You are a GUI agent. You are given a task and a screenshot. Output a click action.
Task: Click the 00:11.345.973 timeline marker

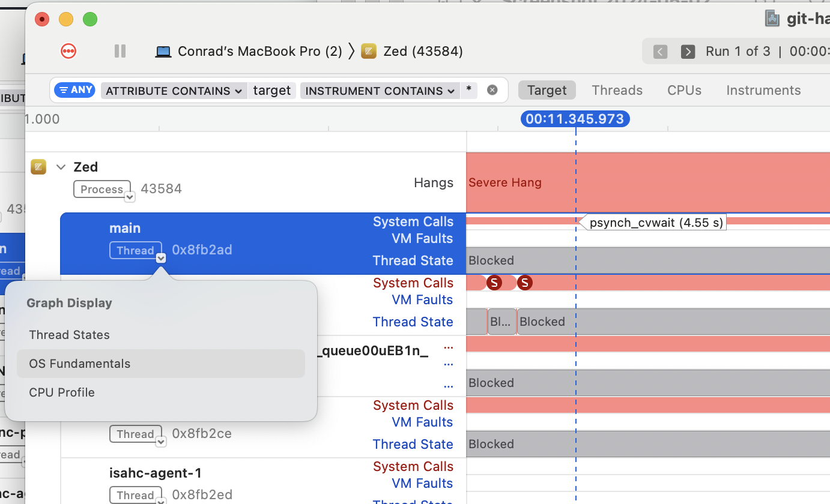(x=575, y=119)
